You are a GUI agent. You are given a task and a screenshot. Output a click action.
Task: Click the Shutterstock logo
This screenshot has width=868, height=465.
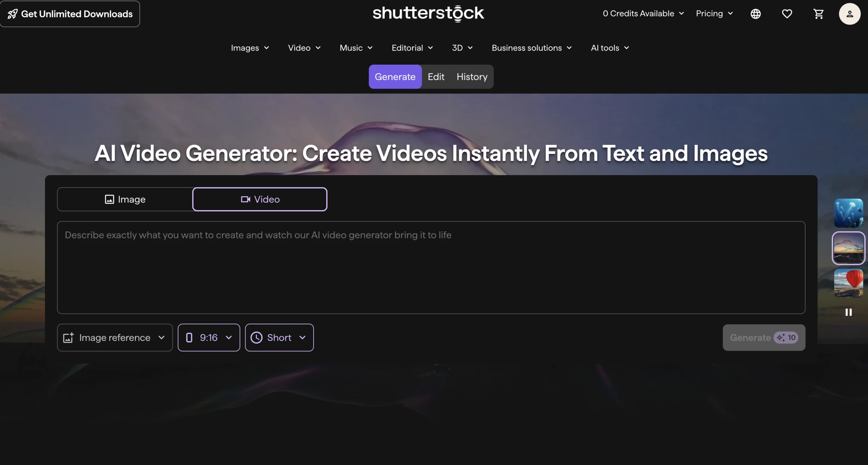tap(428, 13)
